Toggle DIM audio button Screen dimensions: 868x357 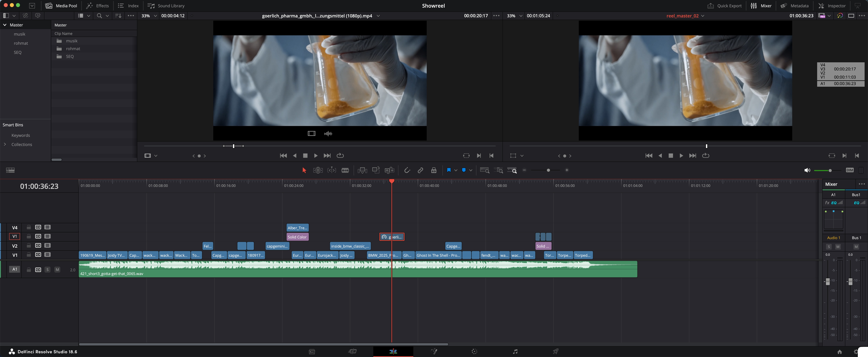(x=850, y=170)
